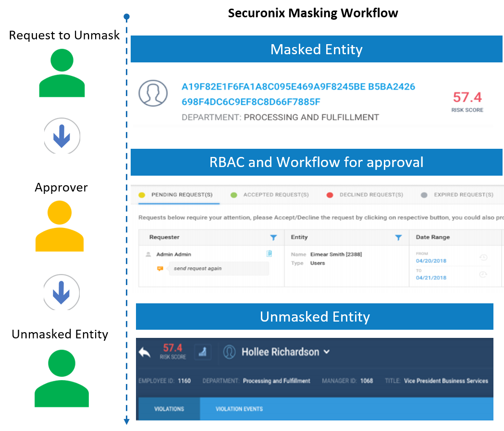This screenshot has width=504, height=431.
Task: Expand the dropdown chevron beside Hollee Richardson
Action: click(327, 352)
